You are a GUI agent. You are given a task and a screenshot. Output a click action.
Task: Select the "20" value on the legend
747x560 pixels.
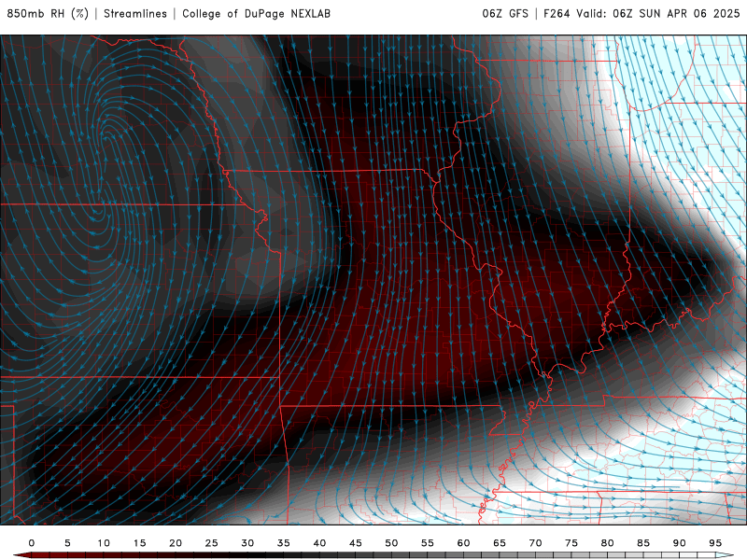pyautogui.click(x=176, y=543)
